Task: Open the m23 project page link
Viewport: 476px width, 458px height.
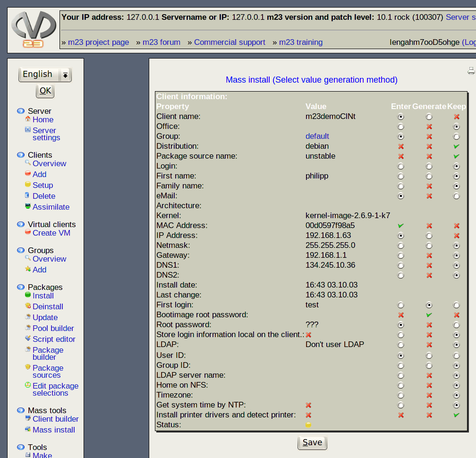Action: (x=98, y=42)
